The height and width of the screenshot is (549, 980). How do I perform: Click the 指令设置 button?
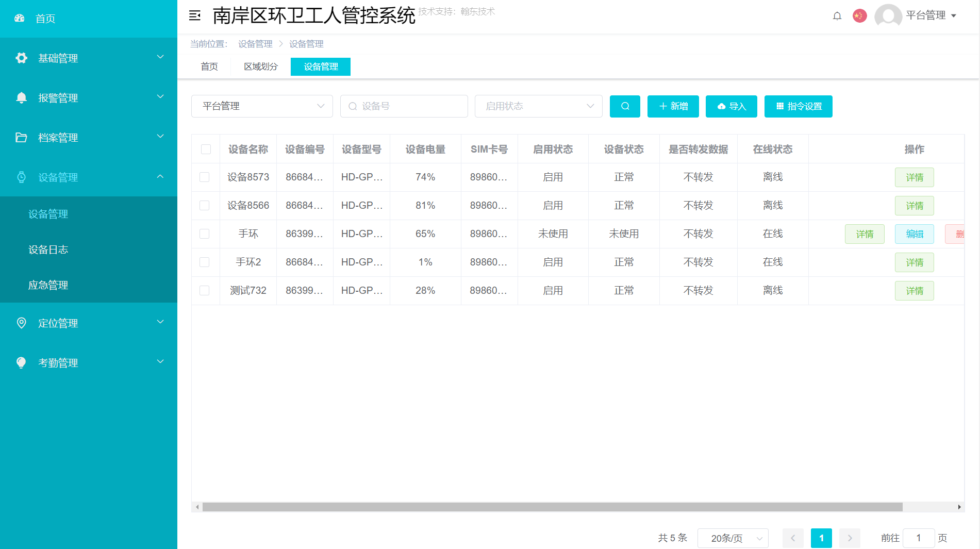(798, 106)
